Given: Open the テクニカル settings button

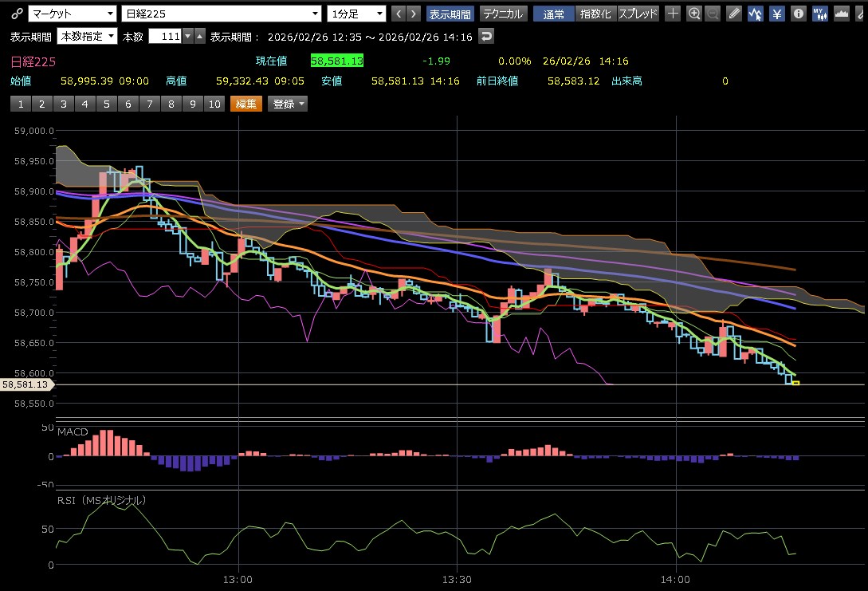Looking at the screenshot, I should click(x=503, y=14).
